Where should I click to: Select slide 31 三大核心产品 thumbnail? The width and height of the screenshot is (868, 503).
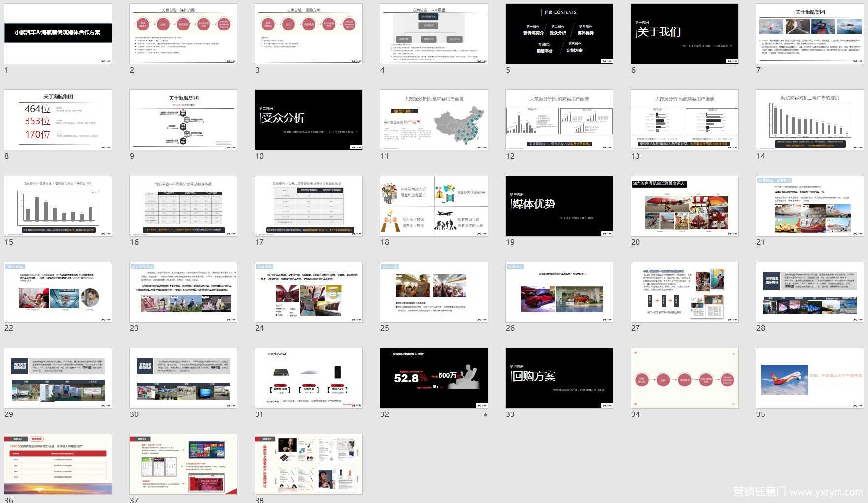coord(309,378)
